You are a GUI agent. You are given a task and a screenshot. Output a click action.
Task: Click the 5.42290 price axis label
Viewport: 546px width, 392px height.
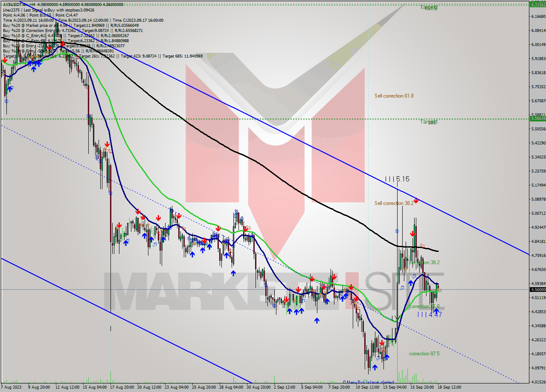point(538,143)
